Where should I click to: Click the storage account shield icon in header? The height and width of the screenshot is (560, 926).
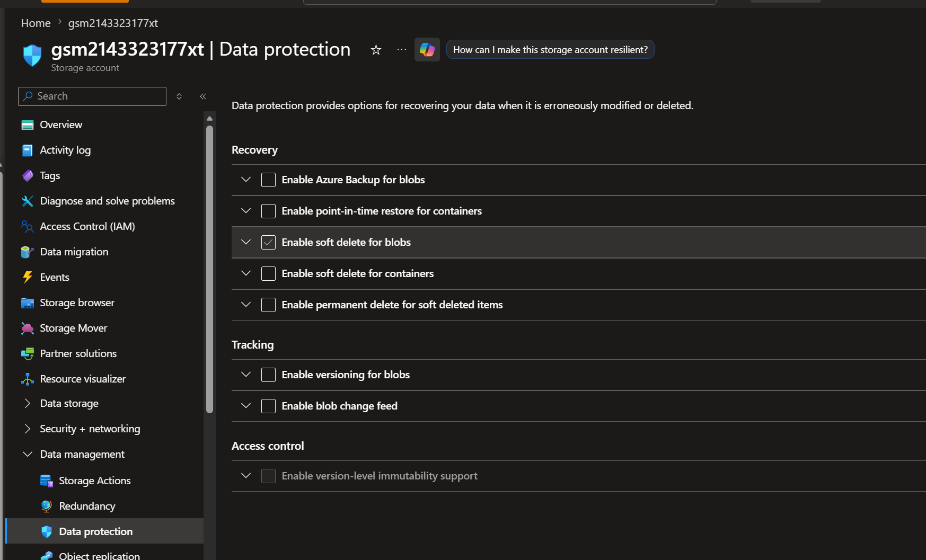pos(32,55)
